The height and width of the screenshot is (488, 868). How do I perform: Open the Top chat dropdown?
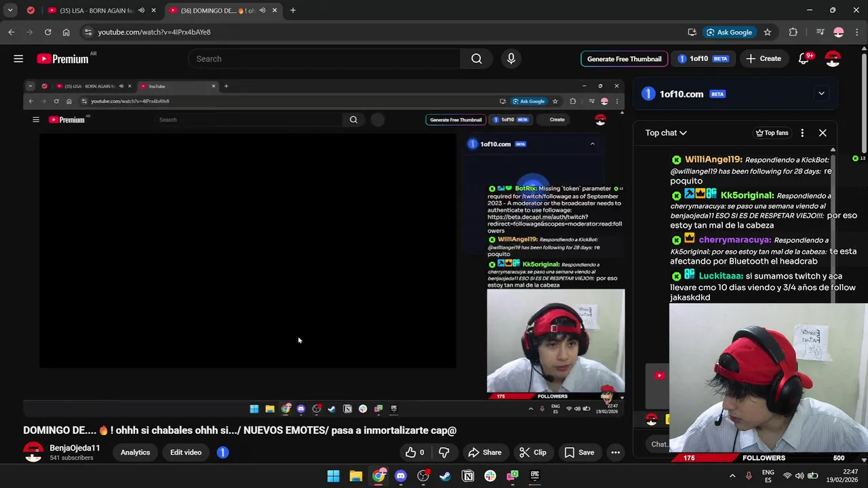pos(666,133)
